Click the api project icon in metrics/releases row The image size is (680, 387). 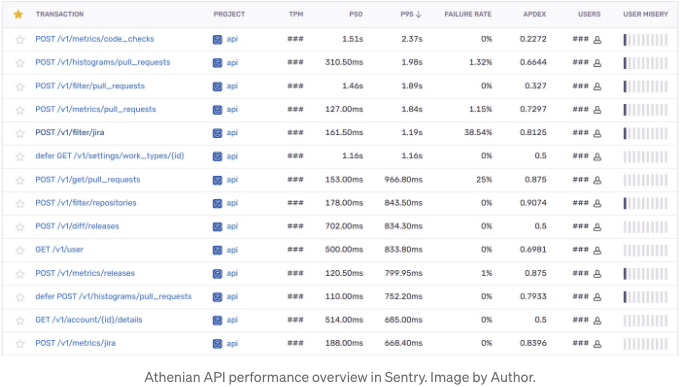(217, 274)
